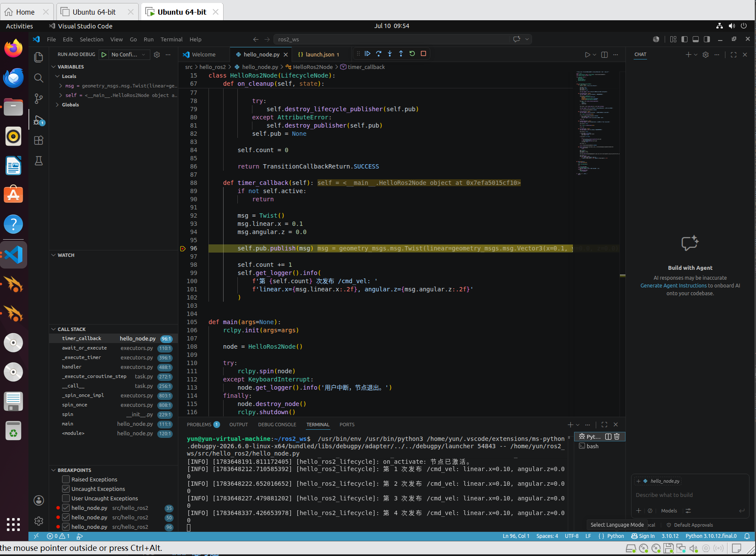Restart the debugger with the green arrow

pyautogui.click(x=412, y=54)
